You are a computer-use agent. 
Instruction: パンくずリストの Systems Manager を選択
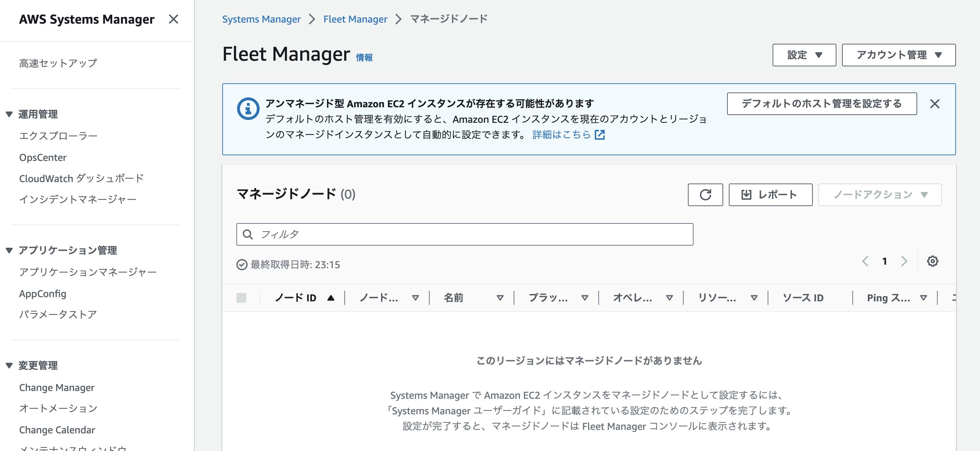(x=261, y=19)
